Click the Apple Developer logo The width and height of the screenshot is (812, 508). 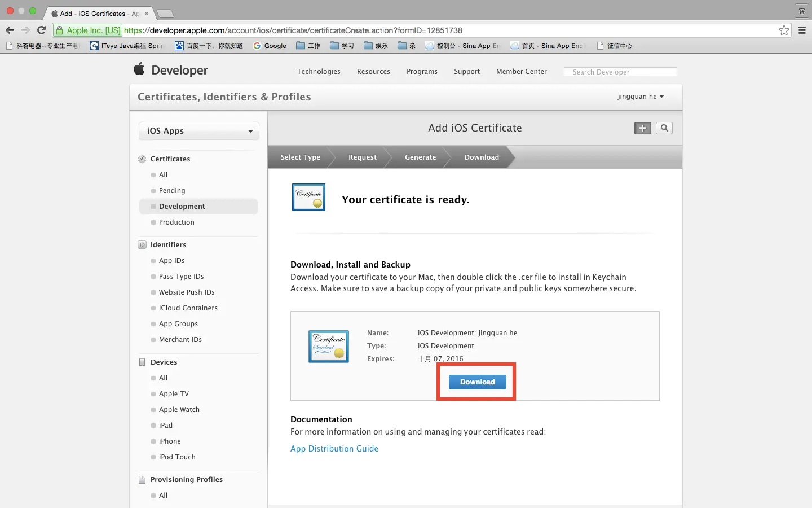170,70
